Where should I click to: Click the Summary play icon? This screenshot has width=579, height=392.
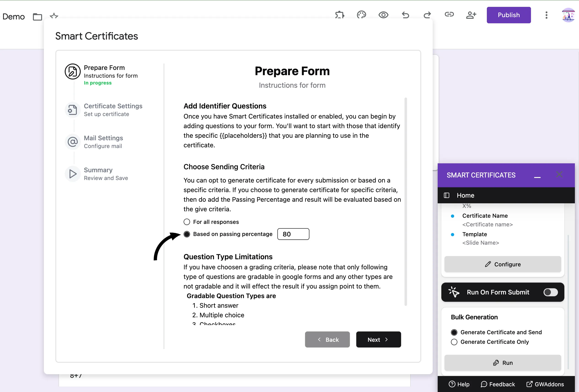click(x=72, y=174)
